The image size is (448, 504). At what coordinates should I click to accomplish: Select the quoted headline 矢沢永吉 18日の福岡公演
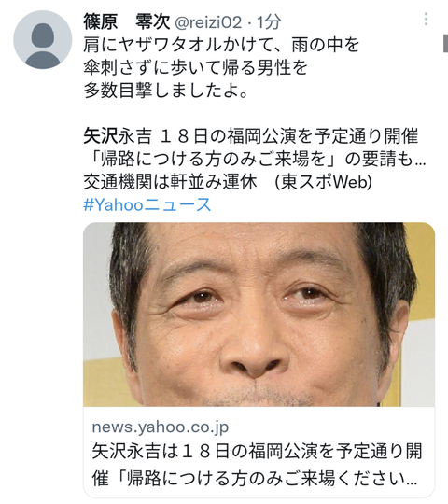tap(251, 136)
